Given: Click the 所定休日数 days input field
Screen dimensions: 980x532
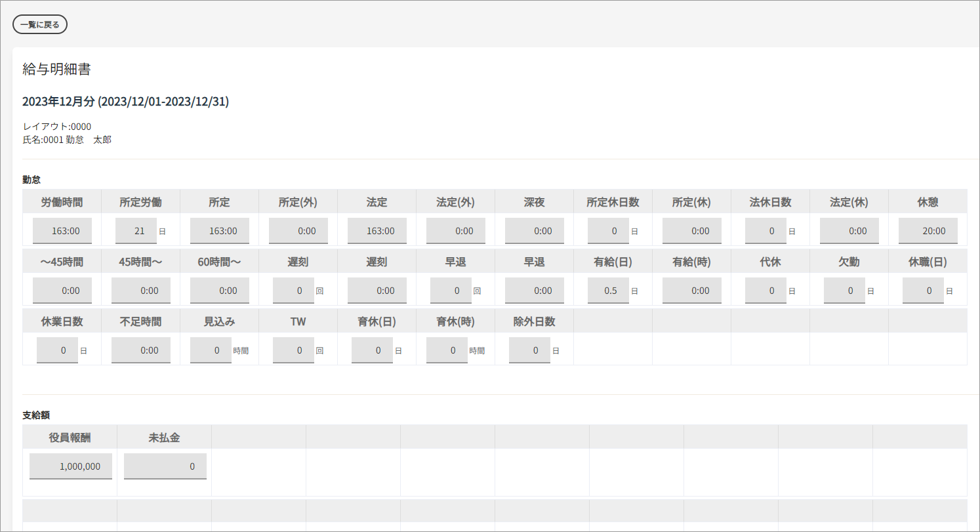Looking at the screenshot, I should tap(608, 231).
